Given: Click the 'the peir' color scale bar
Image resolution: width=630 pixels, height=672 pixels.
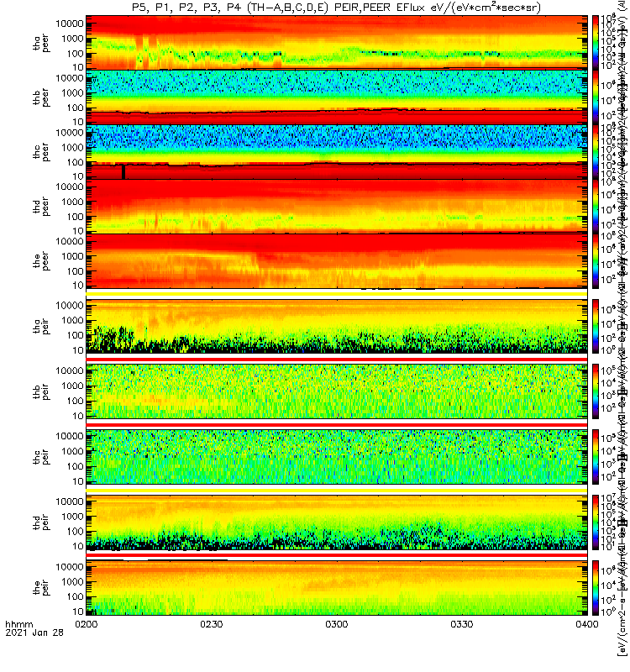Looking at the screenshot, I should click(596, 587).
